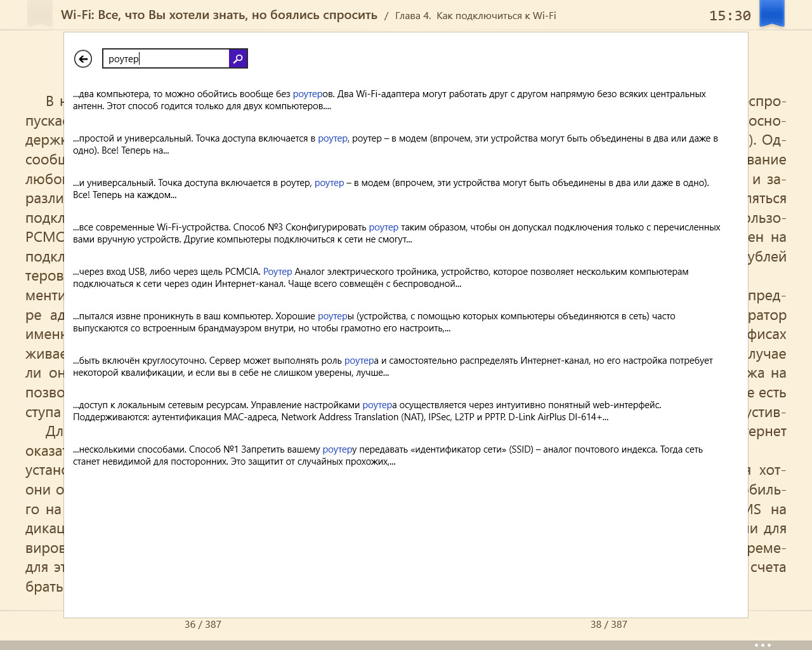Open result "...два компьютера, то можно обойтись"
The height and width of the screenshot is (650, 812).
coord(390,100)
